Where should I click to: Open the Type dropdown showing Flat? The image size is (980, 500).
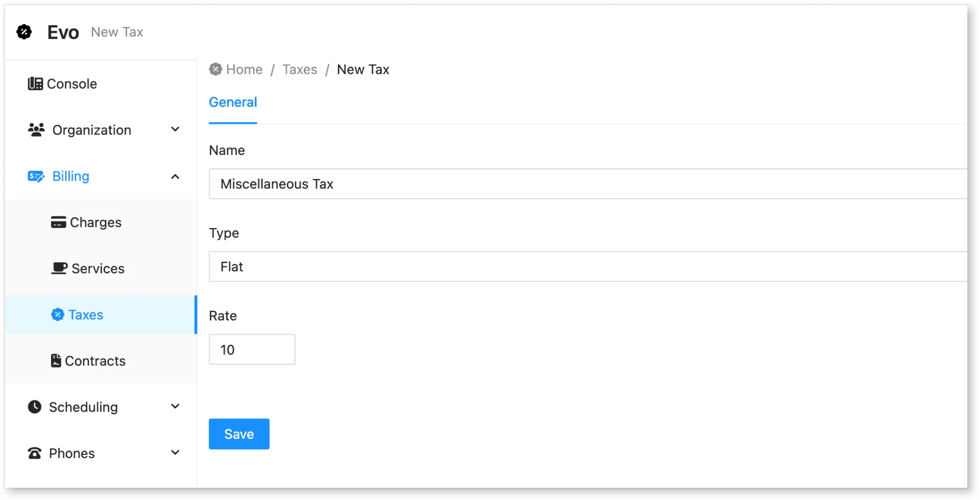click(x=588, y=266)
